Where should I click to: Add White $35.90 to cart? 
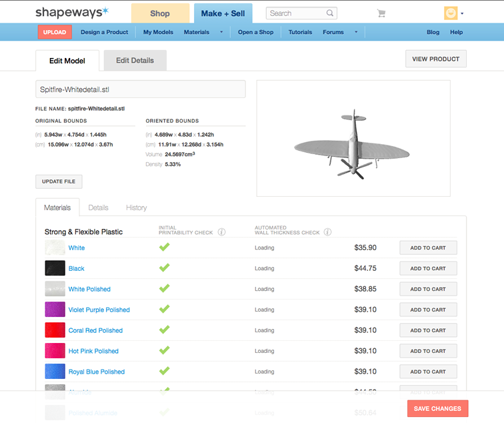tap(428, 248)
